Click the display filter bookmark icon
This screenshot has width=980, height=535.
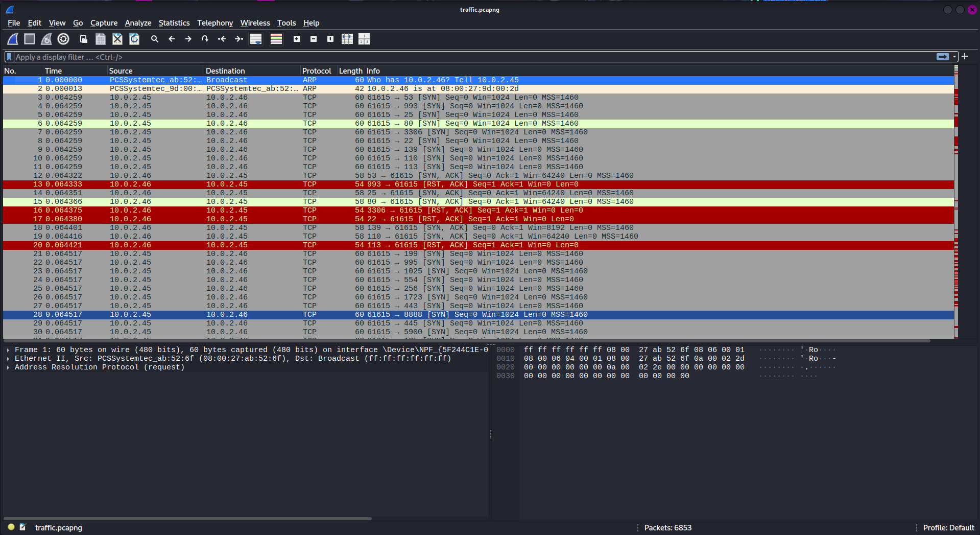[x=9, y=57]
